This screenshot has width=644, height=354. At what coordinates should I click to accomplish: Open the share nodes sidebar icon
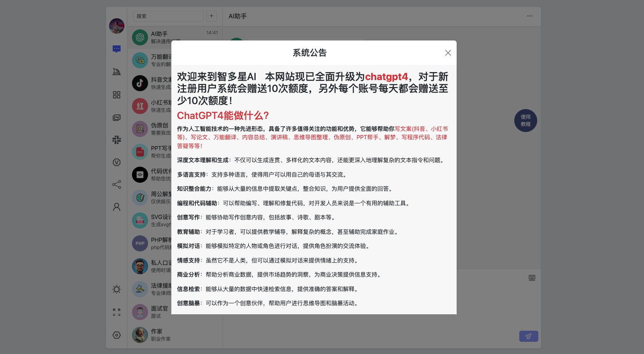117,185
